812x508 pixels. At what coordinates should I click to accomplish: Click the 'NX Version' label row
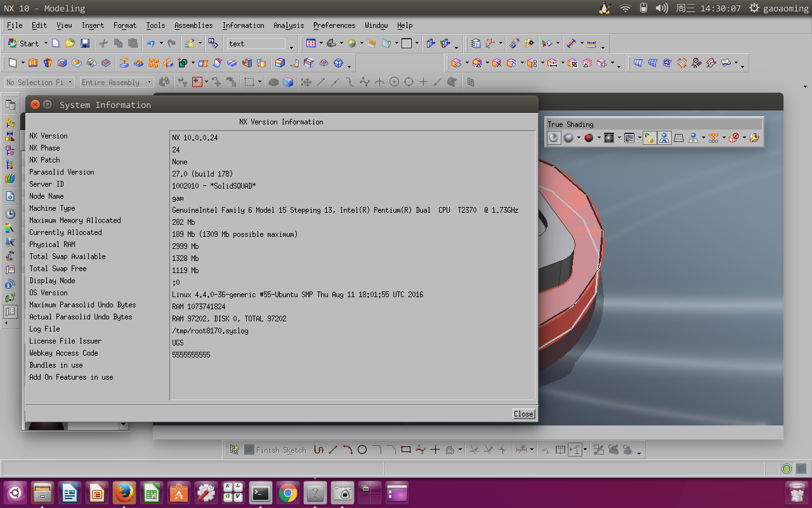click(48, 136)
